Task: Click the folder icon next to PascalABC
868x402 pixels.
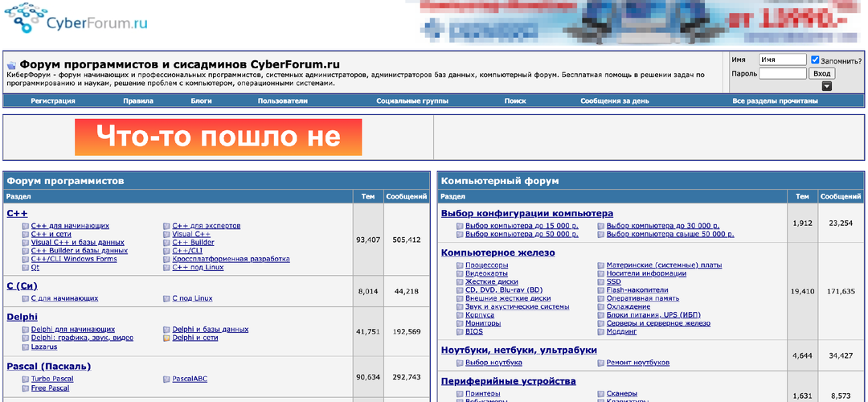Action: click(166, 379)
